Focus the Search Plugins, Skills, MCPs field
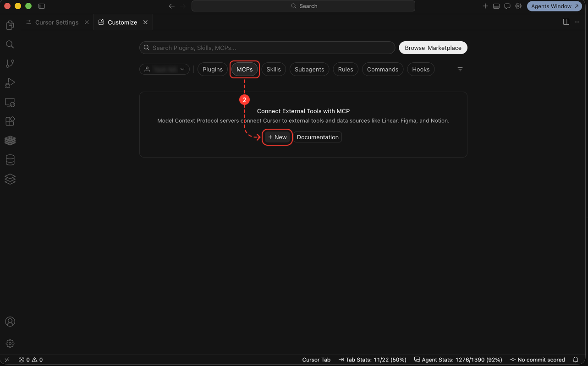The image size is (588, 366). pos(267,48)
